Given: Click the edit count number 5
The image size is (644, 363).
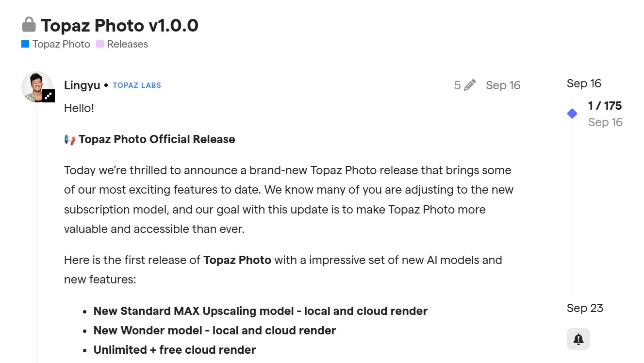Looking at the screenshot, I should point(457,85).
